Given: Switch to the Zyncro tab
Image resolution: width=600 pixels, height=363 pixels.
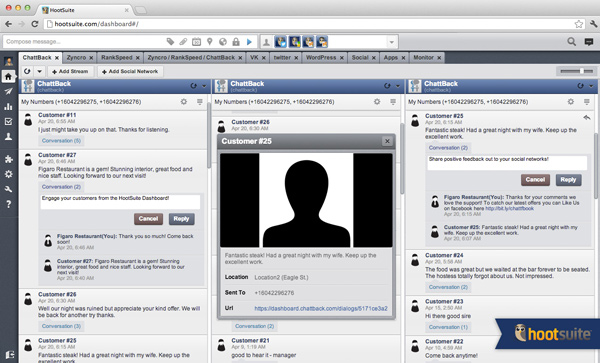Looking at the screenshot, I should point(76,57).
